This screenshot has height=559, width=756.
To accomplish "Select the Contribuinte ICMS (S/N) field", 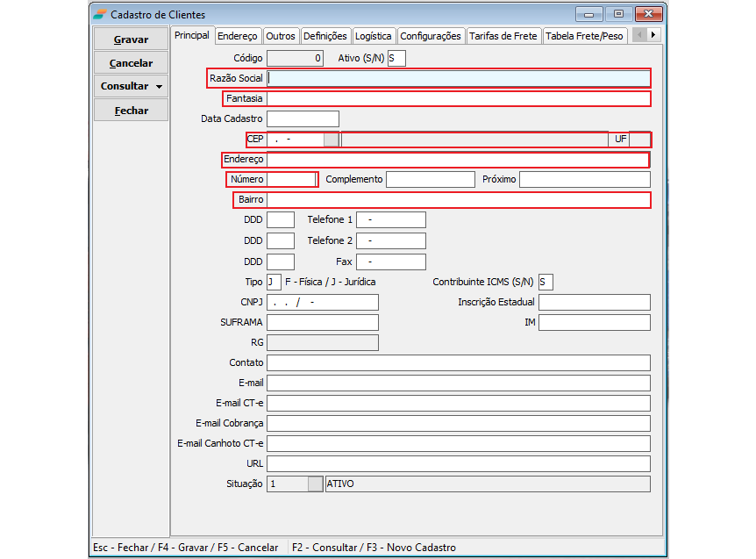I will pyautogui.click(x=546, y=282).
